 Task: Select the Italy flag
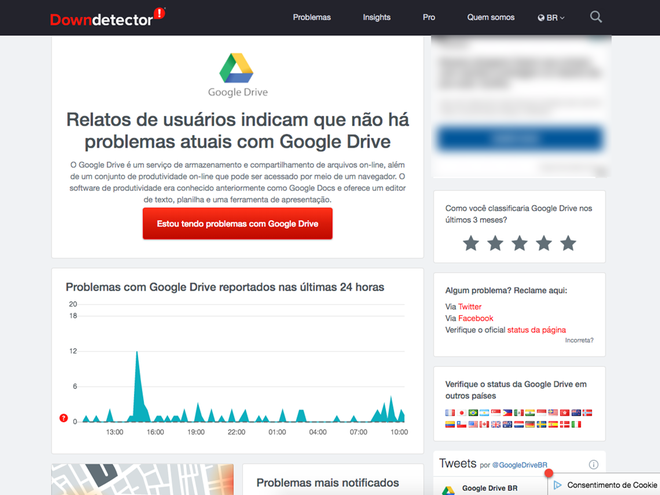576,424
